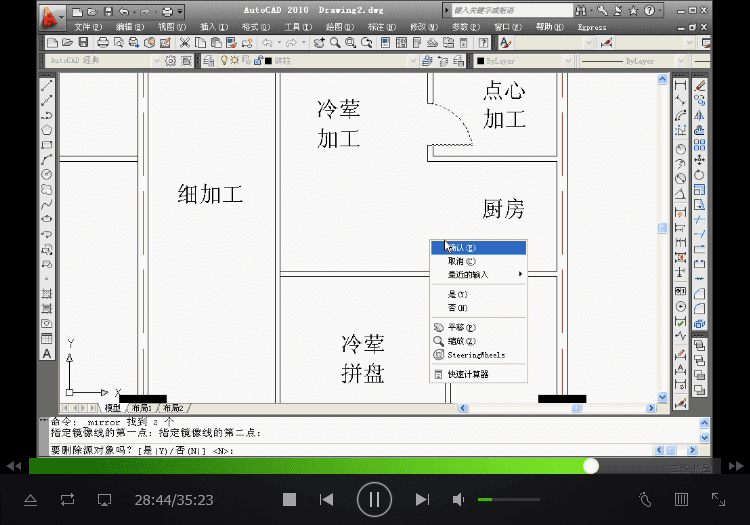
Task: Open the ByLayer color dropdown
Action: [568, 61]
